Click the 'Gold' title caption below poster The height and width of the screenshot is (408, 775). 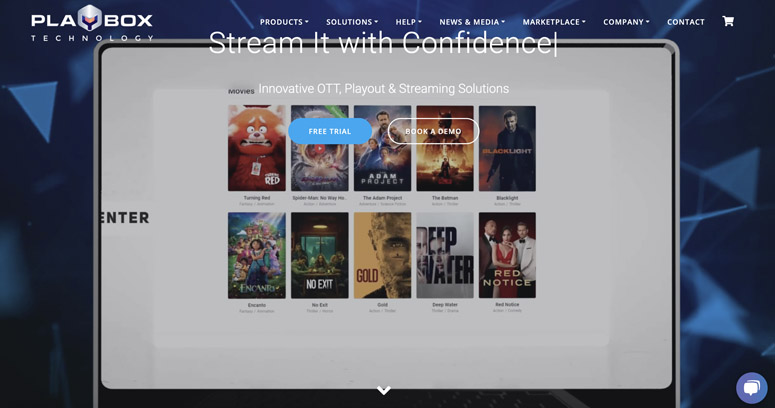[x=382, y=305]
